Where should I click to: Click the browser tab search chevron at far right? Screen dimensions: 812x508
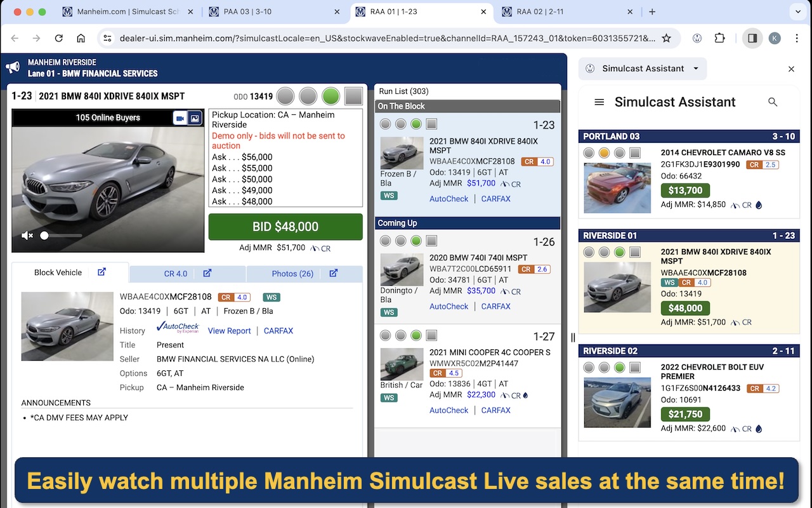coord(798,11)
